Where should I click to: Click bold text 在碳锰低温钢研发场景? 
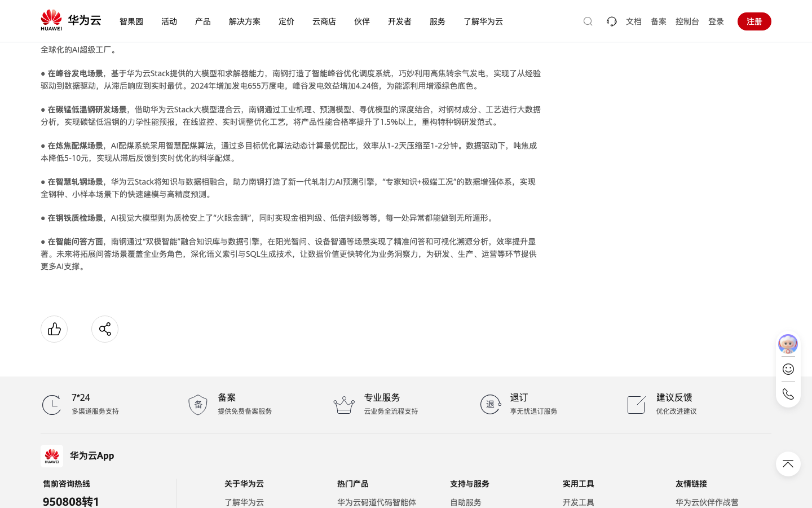tap(87, 110)
